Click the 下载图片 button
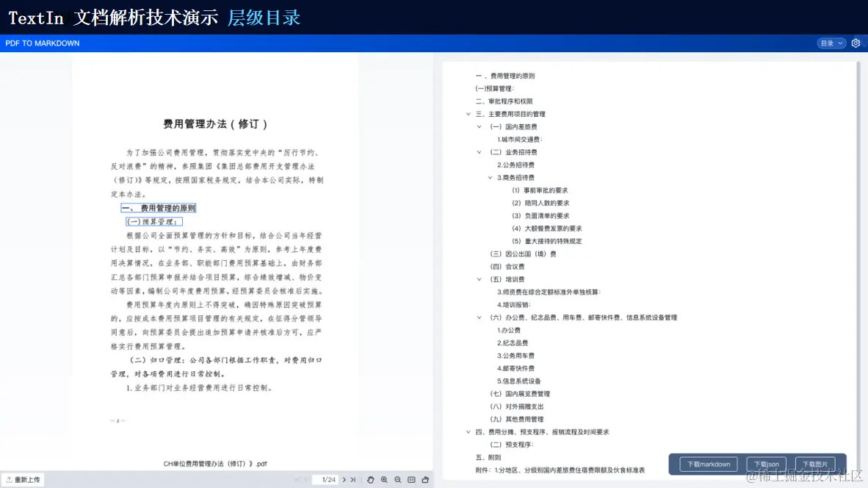This screenshot has height=488, width=868. [x=815, y=464]
